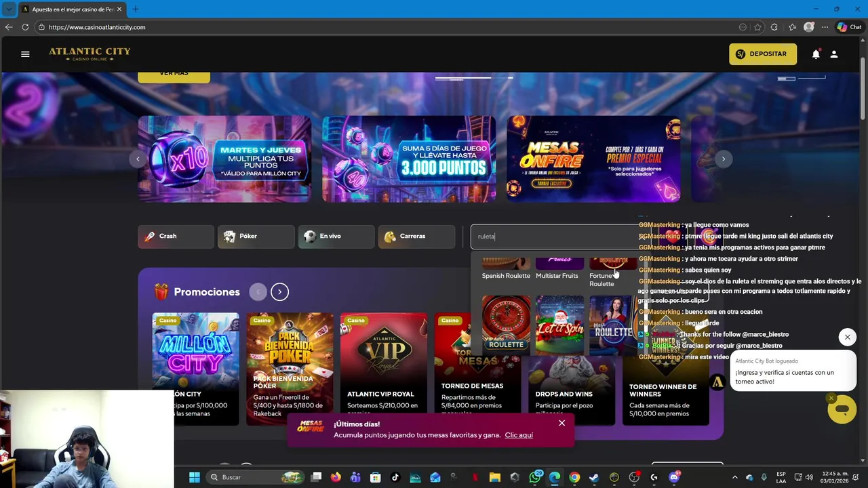This screenshot has height=488, width=868.
Task: Open the Atlantic VIP Royal promotion
Action: point(384,369)
